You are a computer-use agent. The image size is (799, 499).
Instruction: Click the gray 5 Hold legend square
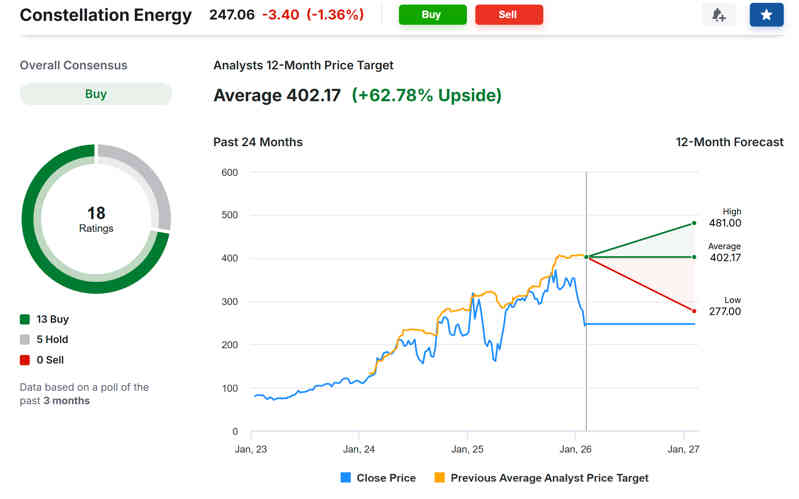pyautogui.click(x=25, y=339)
